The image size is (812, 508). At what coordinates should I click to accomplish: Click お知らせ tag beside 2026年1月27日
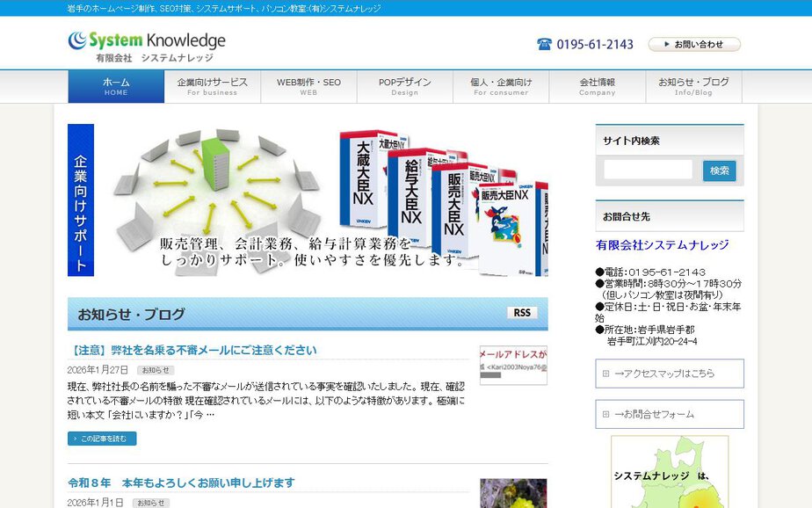156,370
